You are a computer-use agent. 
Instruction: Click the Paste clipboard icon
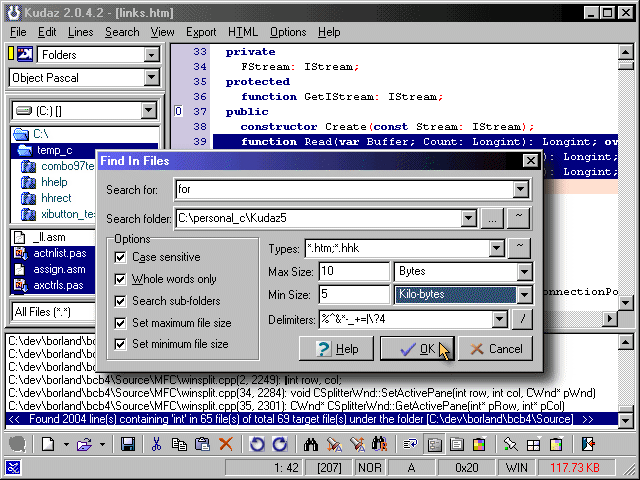click(202, 444)
